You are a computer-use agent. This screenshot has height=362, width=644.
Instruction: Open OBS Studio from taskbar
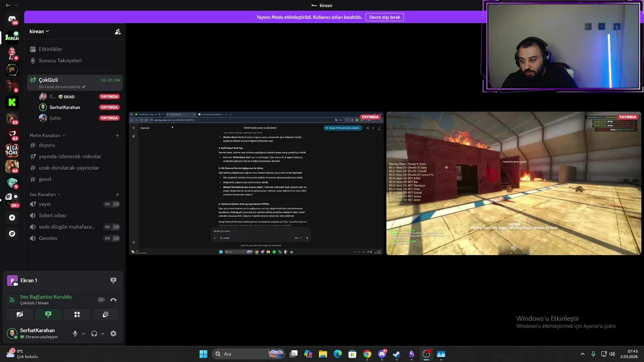pos(426,354)
